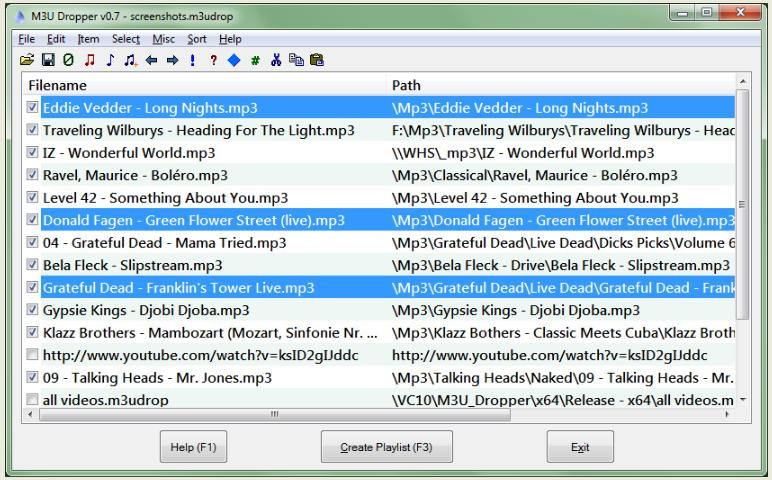This screenshot has height=480, width=772.
Task: Toggle the IZ - Wonderful World checkbox
Action: coord(32,152)
